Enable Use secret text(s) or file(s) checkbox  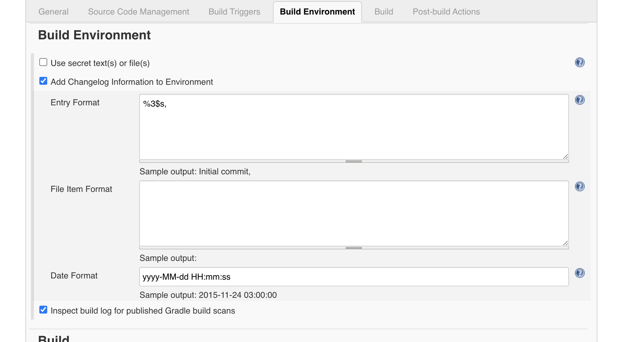click(43, 62)
